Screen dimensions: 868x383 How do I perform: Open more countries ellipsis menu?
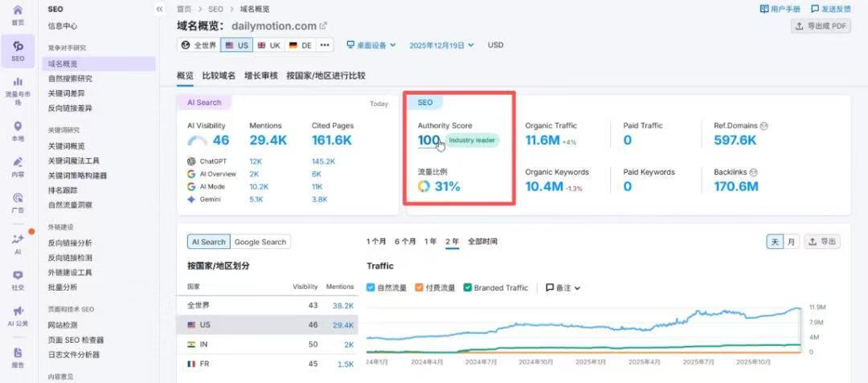pyautogui.click(x=325, y=45)
